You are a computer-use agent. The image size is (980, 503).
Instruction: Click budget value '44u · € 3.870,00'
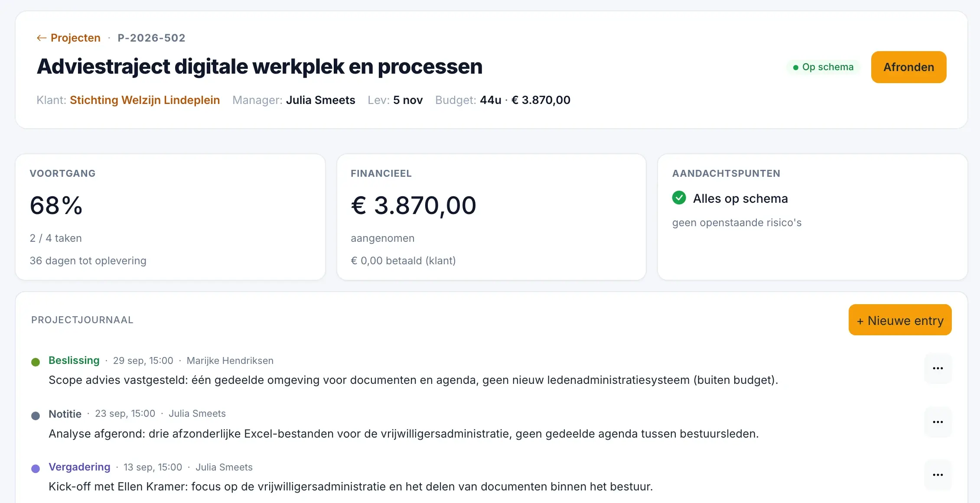[x=525, y=100]
